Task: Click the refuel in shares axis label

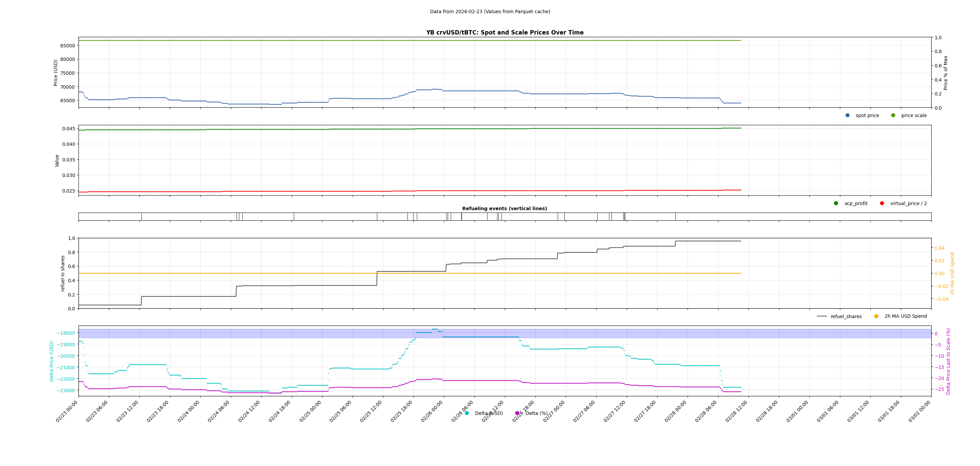Action: click(63, 273)
